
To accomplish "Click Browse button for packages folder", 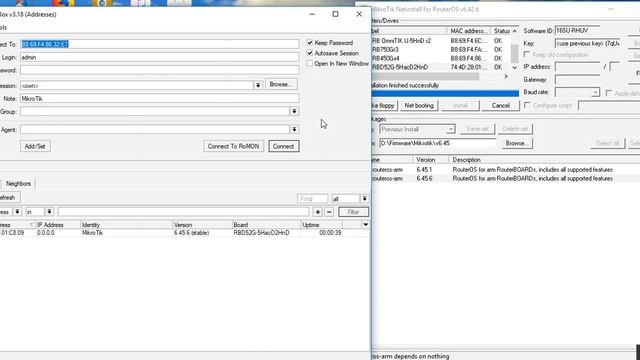I will tap(517, 143).
